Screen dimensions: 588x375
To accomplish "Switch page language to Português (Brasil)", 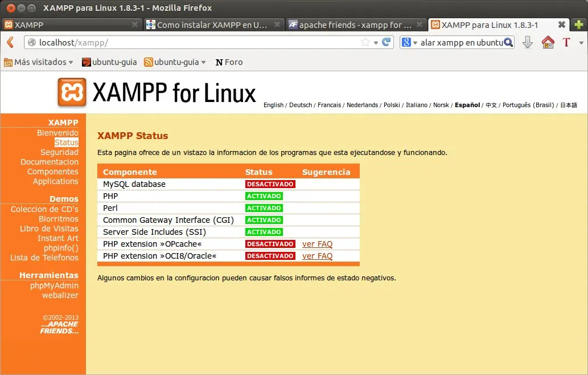I will pos(528,105).
